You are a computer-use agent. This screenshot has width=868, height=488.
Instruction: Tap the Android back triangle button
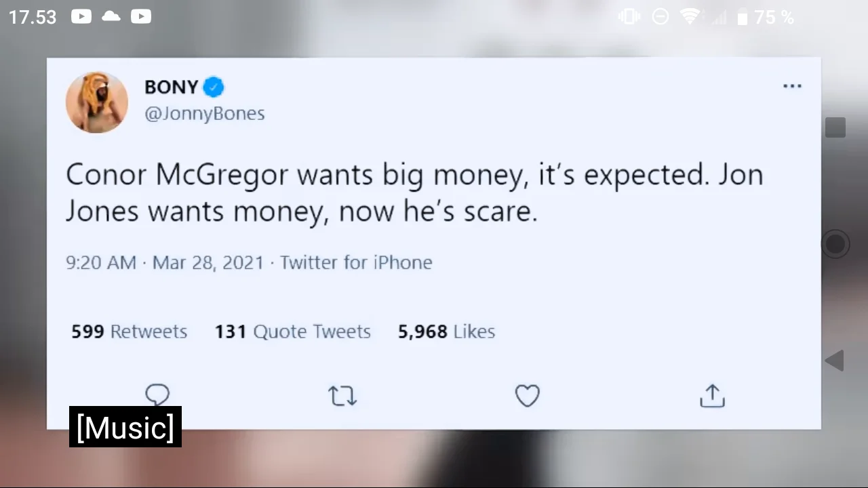click(x=834, y=361)
